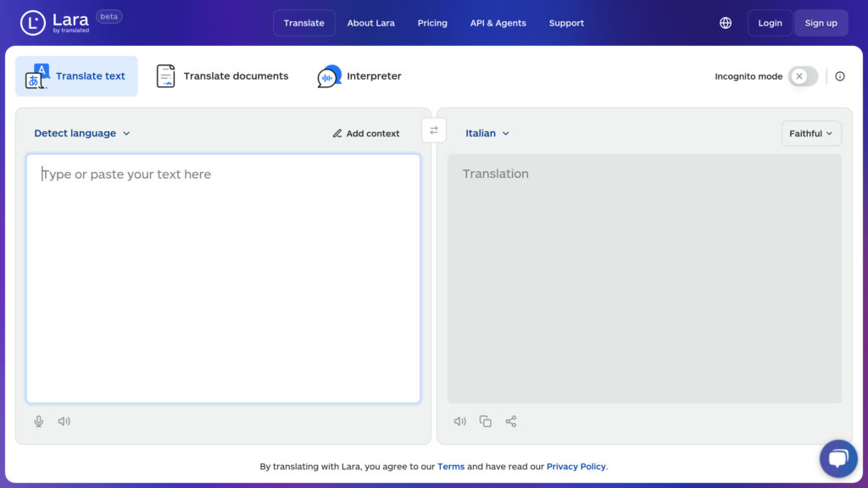
Task: Go to Lara logo home
Action: point(55,23)
